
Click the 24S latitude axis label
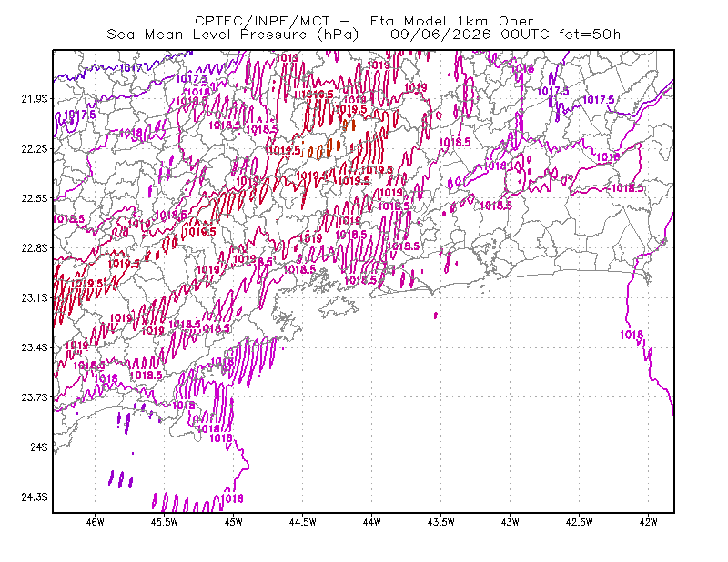pyautogui.click(x=39, y=447)
